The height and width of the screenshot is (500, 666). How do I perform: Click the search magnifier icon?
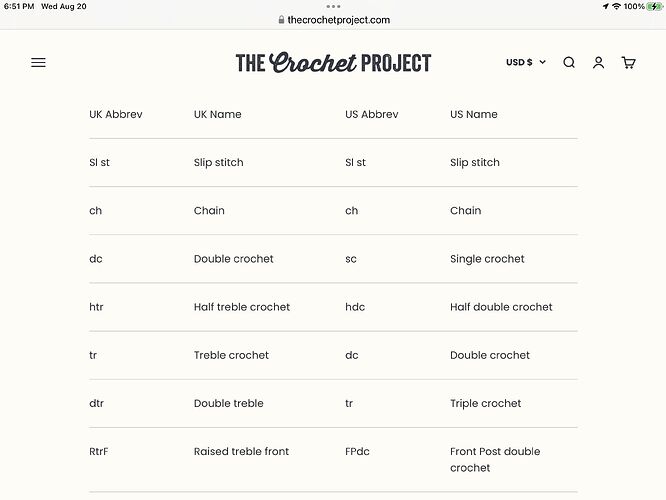click(x=569, y=62)
